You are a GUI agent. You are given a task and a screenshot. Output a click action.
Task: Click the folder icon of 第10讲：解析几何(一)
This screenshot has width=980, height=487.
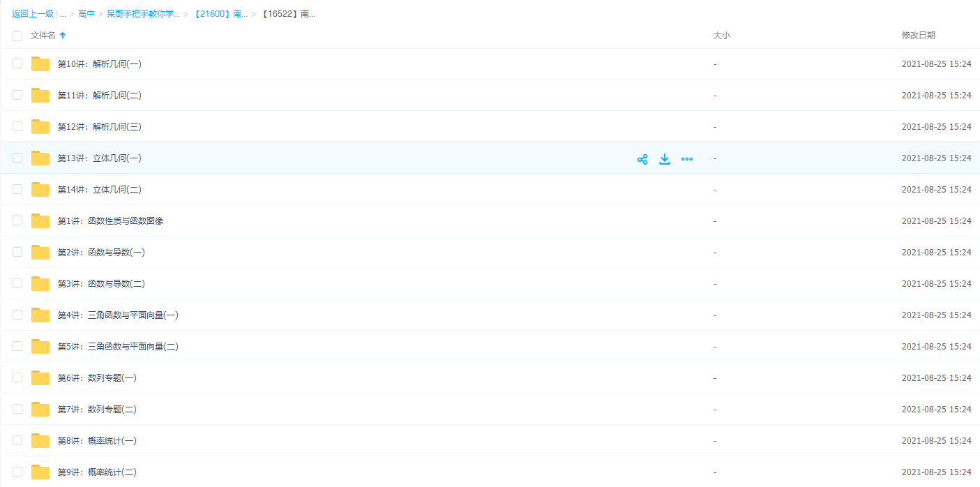(40, 64)
